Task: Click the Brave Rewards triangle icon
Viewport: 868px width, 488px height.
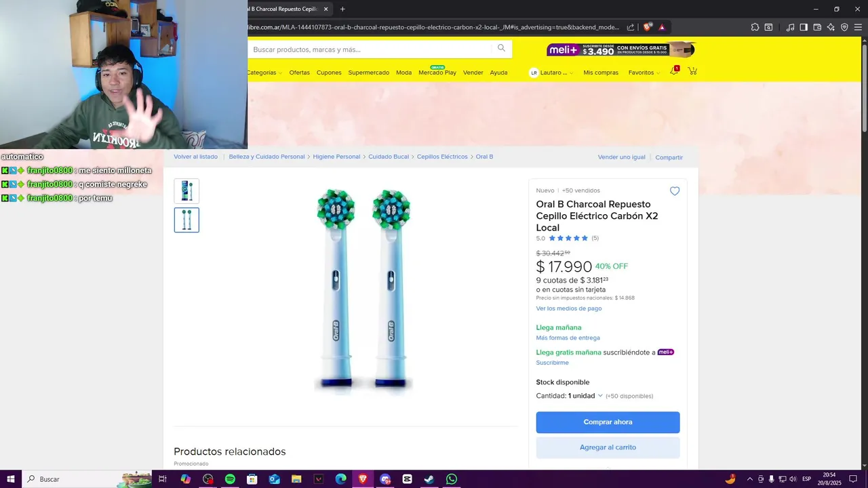Action: [662, 27]
